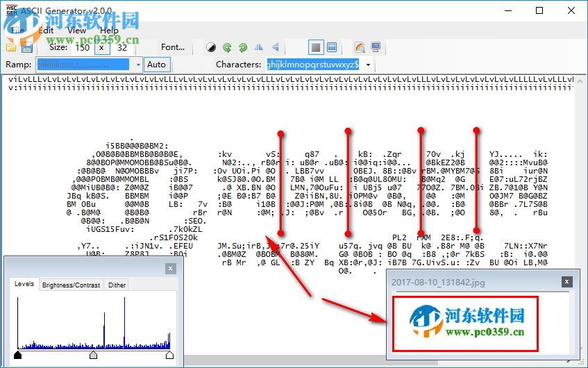Click the ASCII line "iUGS15Fuv:"
Viewport: 588px width, 368px height.
(110, 229)
